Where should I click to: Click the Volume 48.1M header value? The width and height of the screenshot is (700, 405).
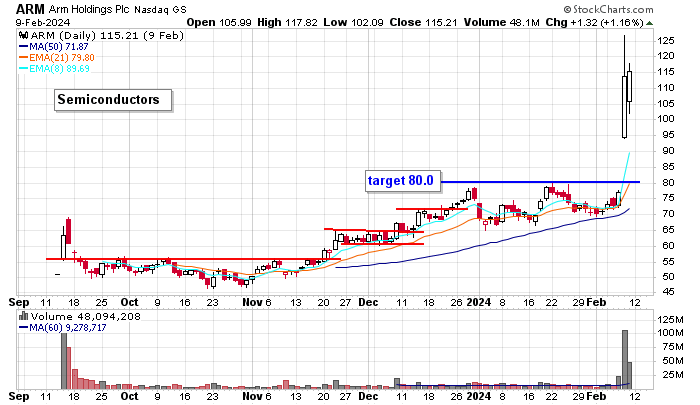click(x=502, y=22)
